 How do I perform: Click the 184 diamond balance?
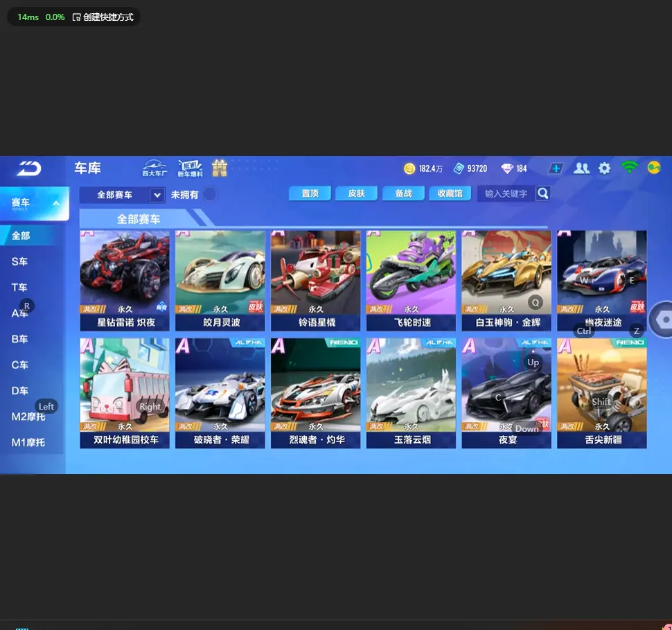coord(522,168)
